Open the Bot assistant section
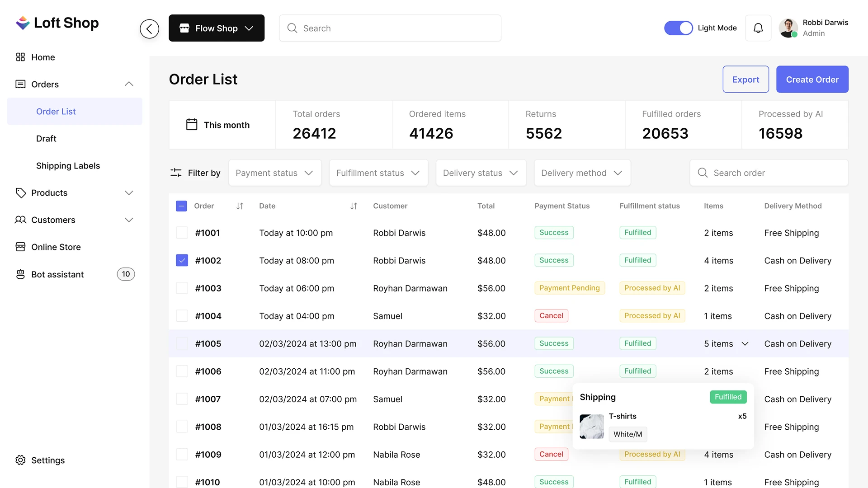The height and width of the screenshot is (488, 868). [57, 274]
